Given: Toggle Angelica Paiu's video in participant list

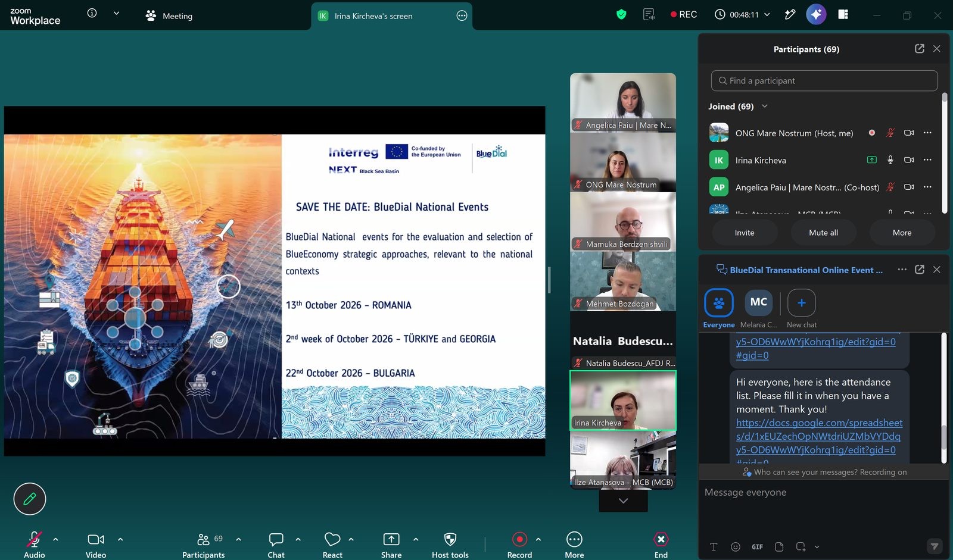Looking at the screenshot, I should (909, 187).
